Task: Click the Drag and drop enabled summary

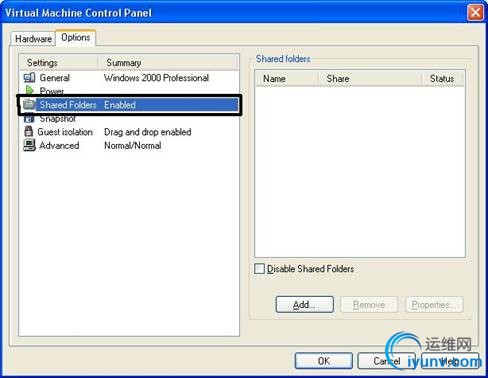Action: click(x=148, y=132)
